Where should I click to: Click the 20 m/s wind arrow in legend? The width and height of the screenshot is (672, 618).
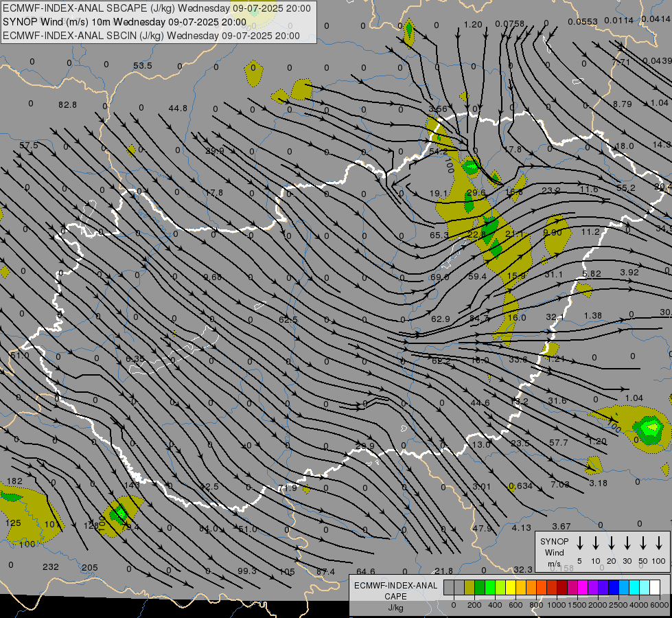coord(612,543)
